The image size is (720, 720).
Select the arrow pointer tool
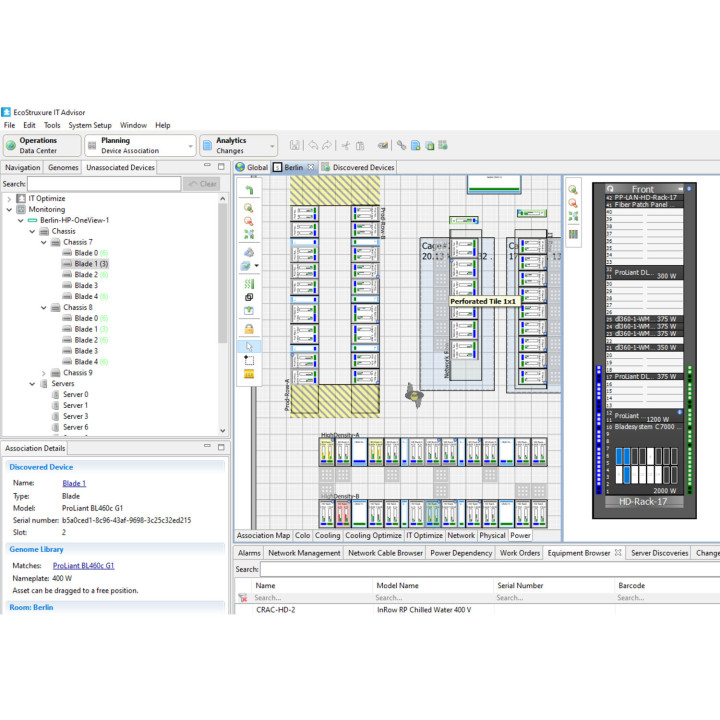click(x=249, y=347)
